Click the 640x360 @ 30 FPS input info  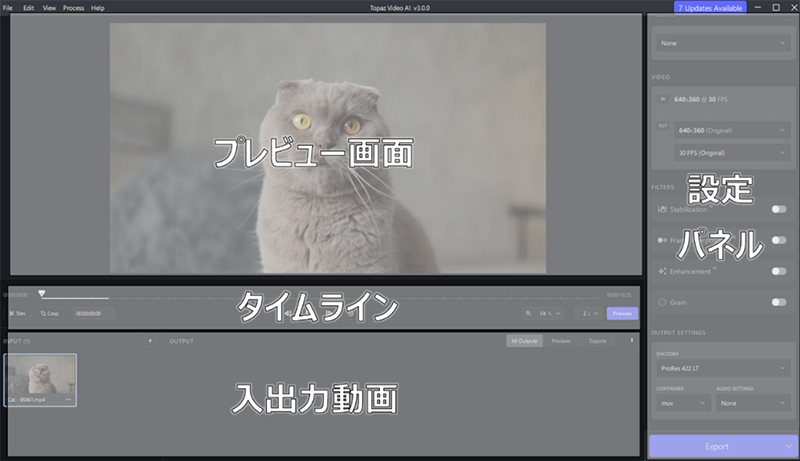coord(701,99)
